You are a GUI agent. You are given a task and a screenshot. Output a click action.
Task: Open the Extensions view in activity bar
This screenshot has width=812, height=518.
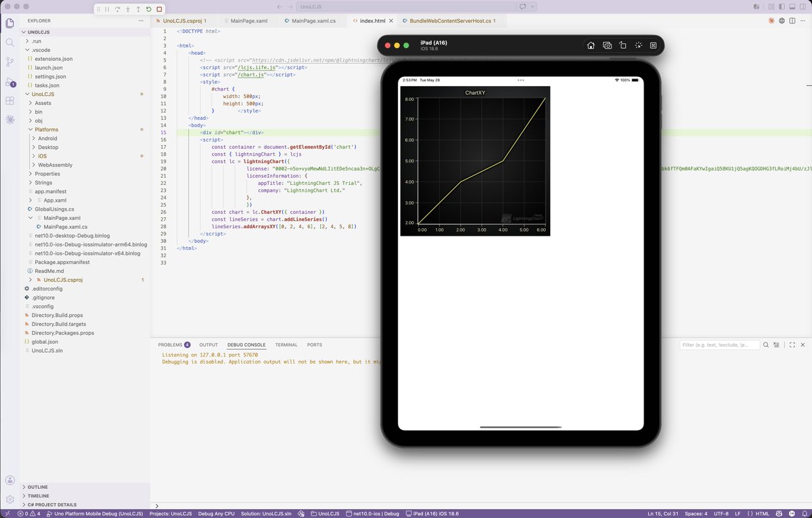(9, 101)
